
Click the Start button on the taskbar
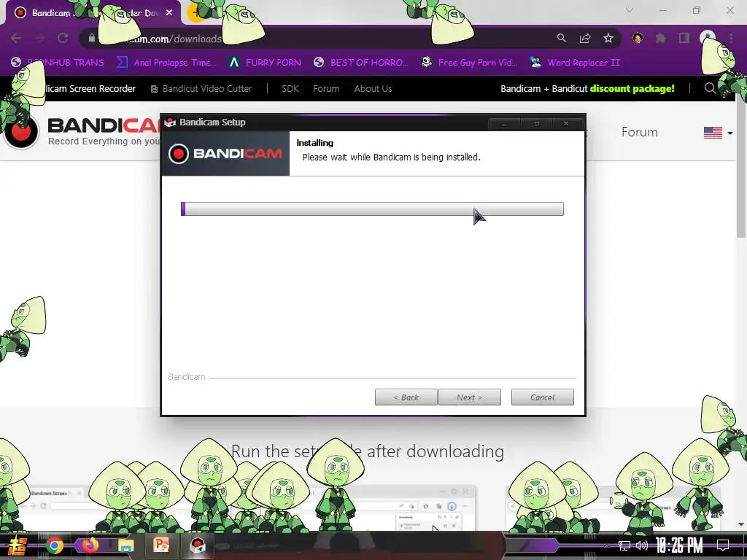(x=18, y=545)
